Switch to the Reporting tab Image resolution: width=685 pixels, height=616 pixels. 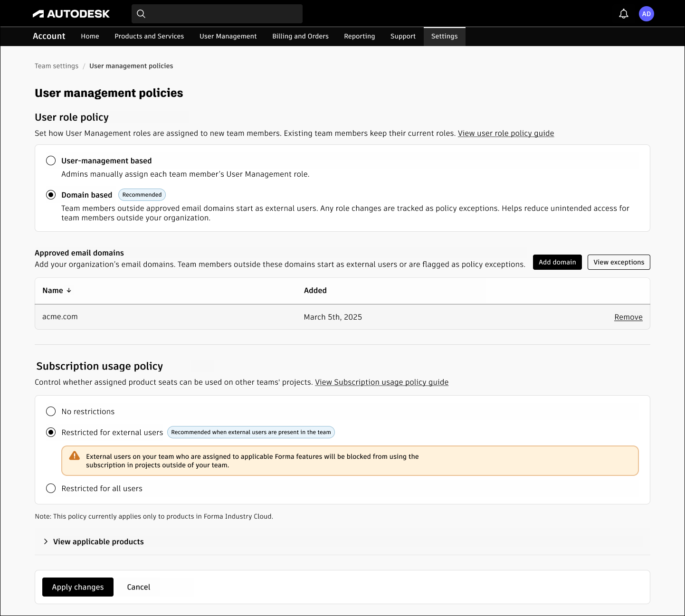(360, 36)
